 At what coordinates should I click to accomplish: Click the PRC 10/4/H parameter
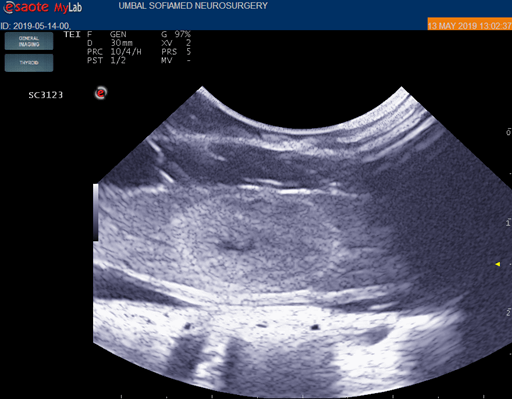point(114,52)
